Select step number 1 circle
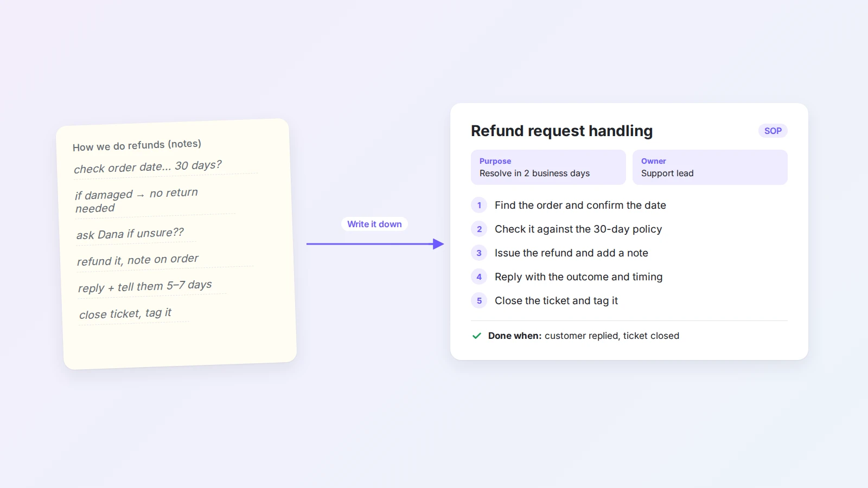This screenshot has height=488, width=868. tap(479, 205)
